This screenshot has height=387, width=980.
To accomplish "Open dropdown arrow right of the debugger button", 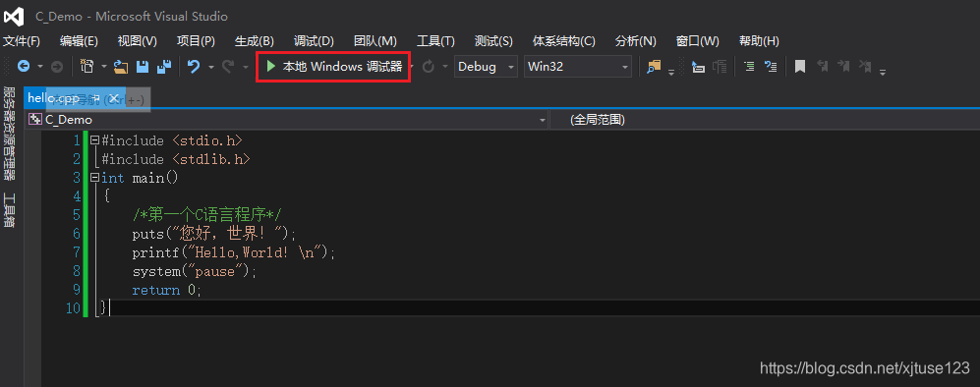I will click(x=413, y=66).
